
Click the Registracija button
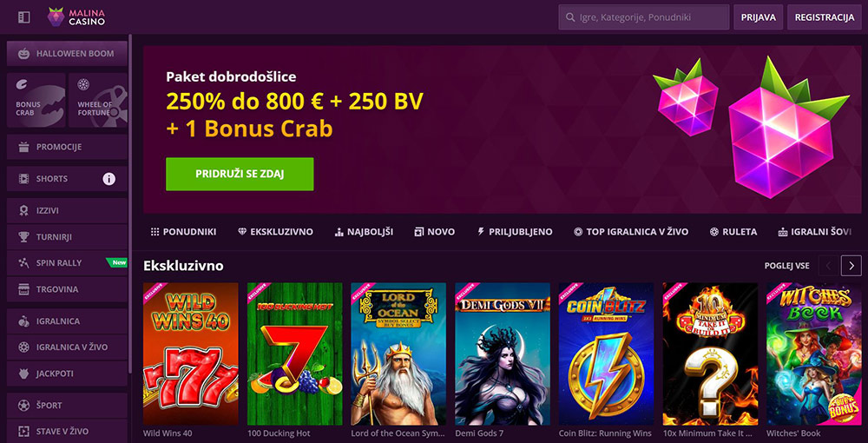coord(825,17)
